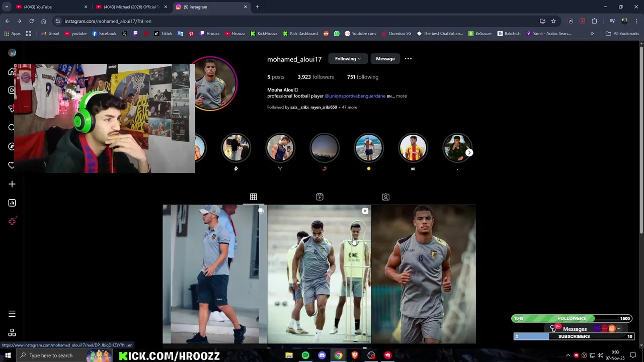
Task: Open Explore compass in the sidebar
Action: (12, 146)
